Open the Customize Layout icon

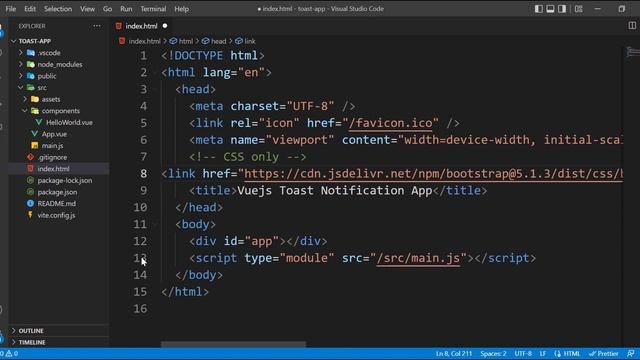coord(578,9)
